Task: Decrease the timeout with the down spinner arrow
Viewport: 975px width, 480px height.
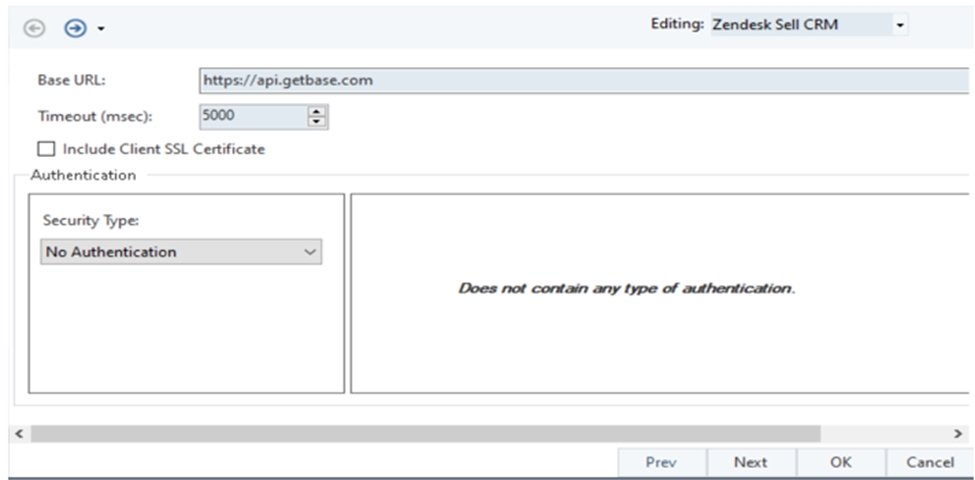Action: point(318,122)
